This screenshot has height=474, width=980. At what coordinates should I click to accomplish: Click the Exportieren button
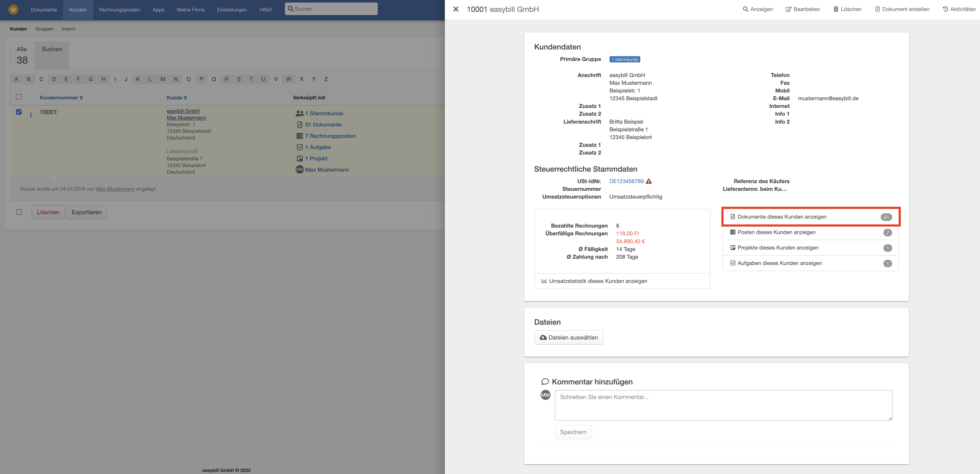pos(86,212)
